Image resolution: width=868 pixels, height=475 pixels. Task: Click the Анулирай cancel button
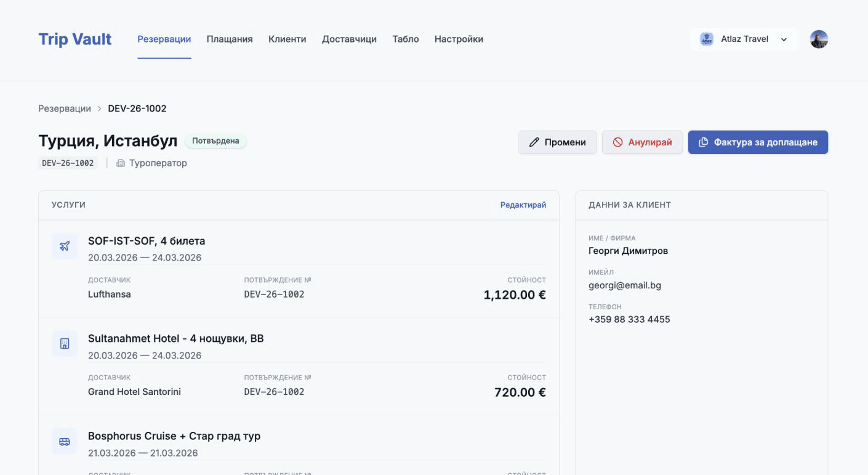pos(642,142)
